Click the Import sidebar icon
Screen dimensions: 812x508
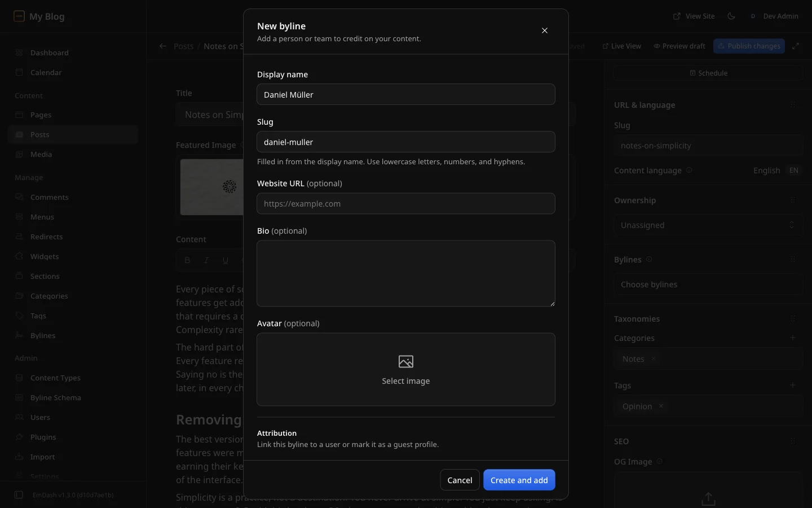[19, 457]
